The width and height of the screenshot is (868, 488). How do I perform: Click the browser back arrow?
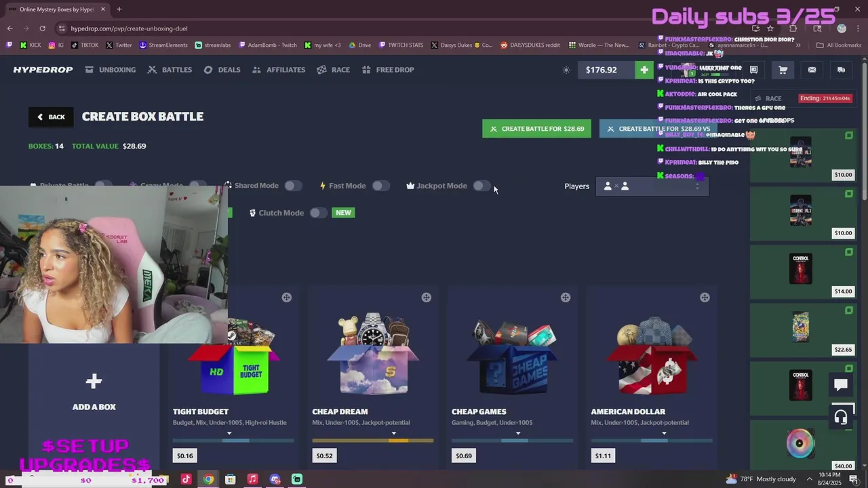pyautogui.click(x=9, y=28)
